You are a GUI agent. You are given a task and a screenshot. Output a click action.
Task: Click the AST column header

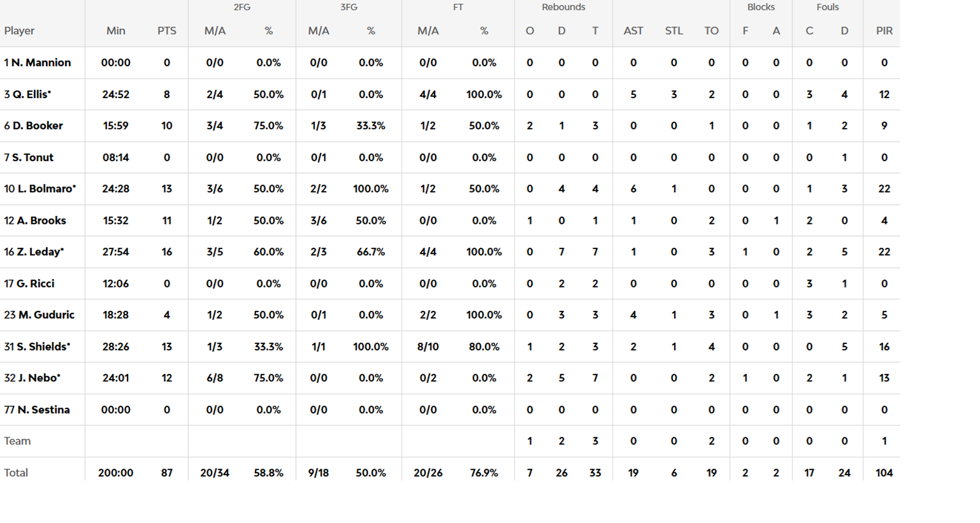click(633, 31)
